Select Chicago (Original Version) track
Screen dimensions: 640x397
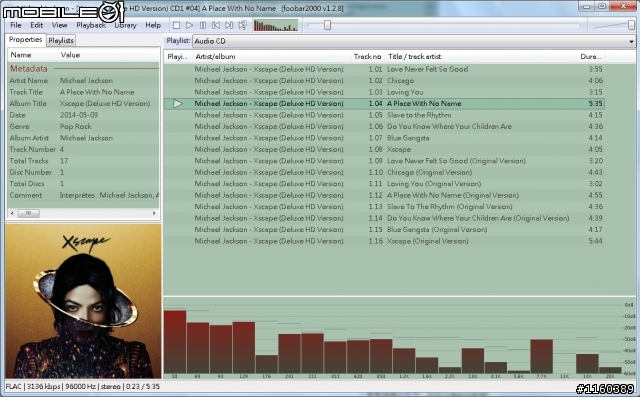pos(384,172)
